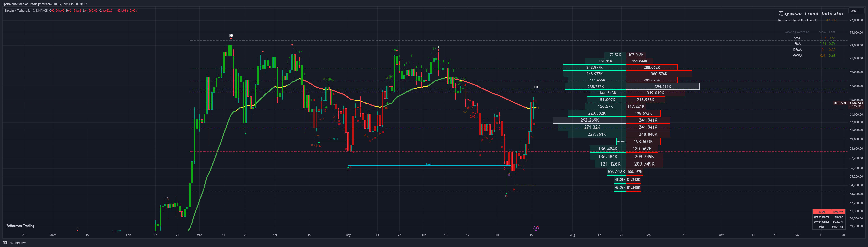The width and height of the screenshot is (868, 247).
Task: Click the 232.466K buy volume bar
Action: coord(597,80)
